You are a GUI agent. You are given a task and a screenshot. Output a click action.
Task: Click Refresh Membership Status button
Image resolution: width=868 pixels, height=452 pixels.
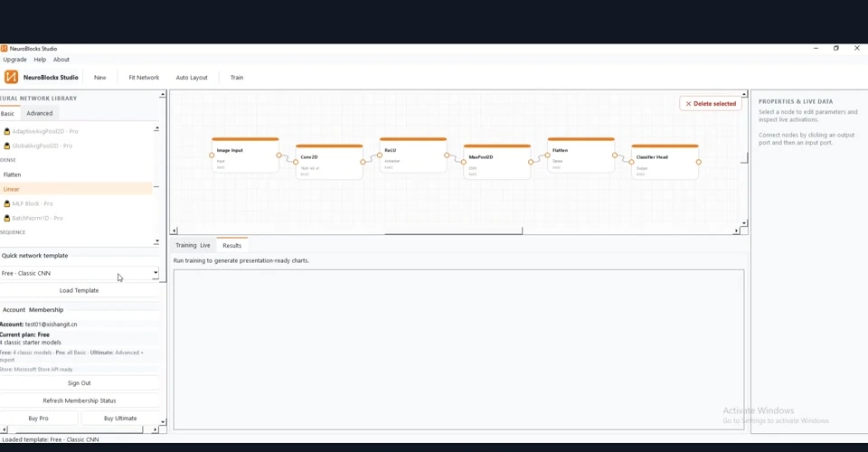tap(80, 400)
